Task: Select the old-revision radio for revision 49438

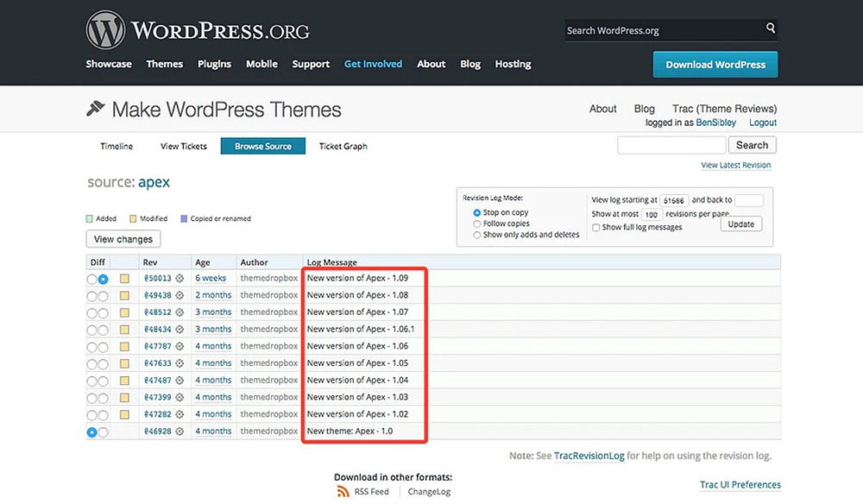Action: (x=91, y=296)
